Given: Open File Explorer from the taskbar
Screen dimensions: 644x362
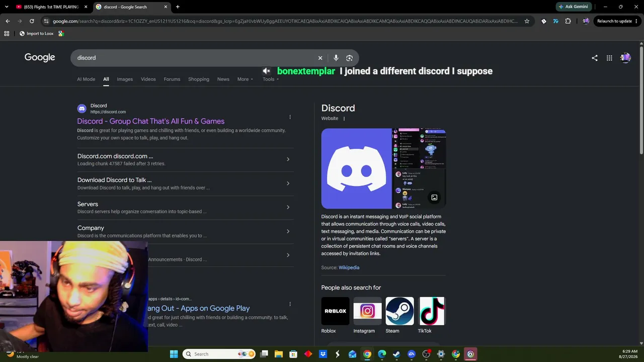Looking at the screenshot, I should point(279,354).
